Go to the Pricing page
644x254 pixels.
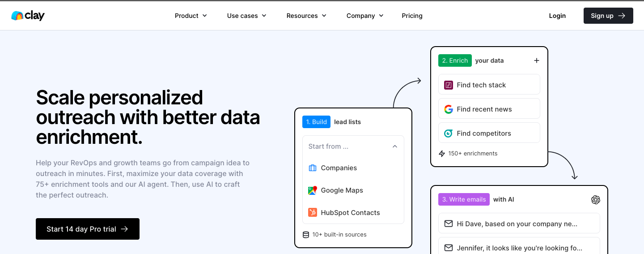pos(412,16)
